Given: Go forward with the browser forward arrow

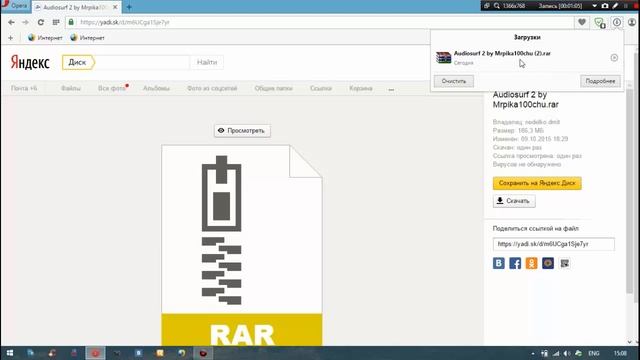Looking at the screenshot, I should pos(25,22).
